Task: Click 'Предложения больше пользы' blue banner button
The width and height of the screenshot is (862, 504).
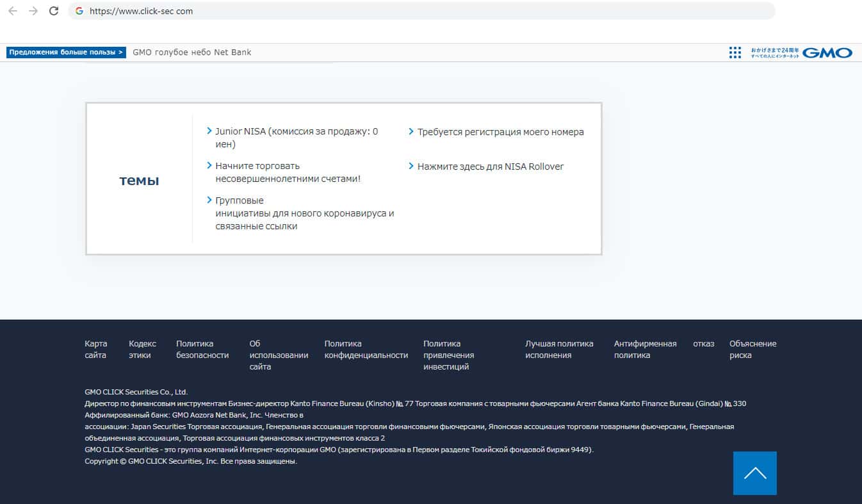Action: click(66, 53)
